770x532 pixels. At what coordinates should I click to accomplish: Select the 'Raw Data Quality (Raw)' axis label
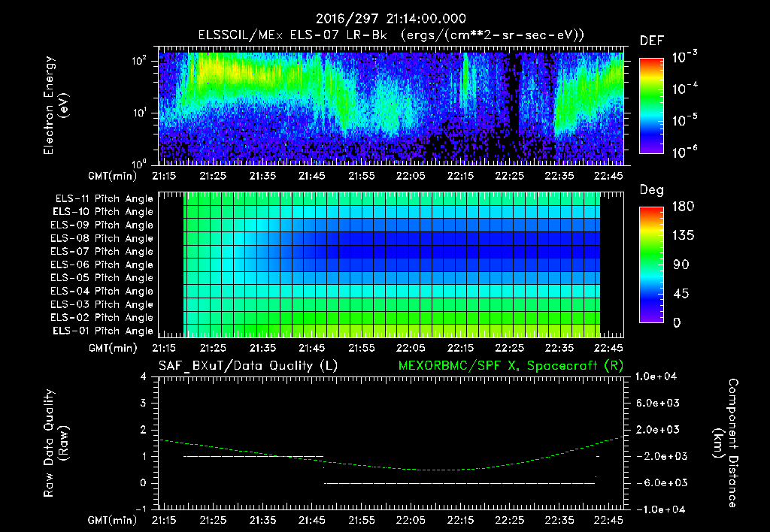click(x=56, y=443)
